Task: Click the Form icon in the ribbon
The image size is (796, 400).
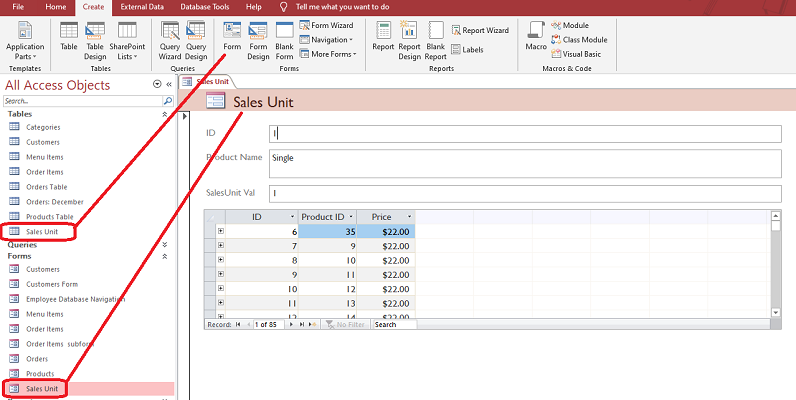Action: pyautogui.click(x=232, y=36)
